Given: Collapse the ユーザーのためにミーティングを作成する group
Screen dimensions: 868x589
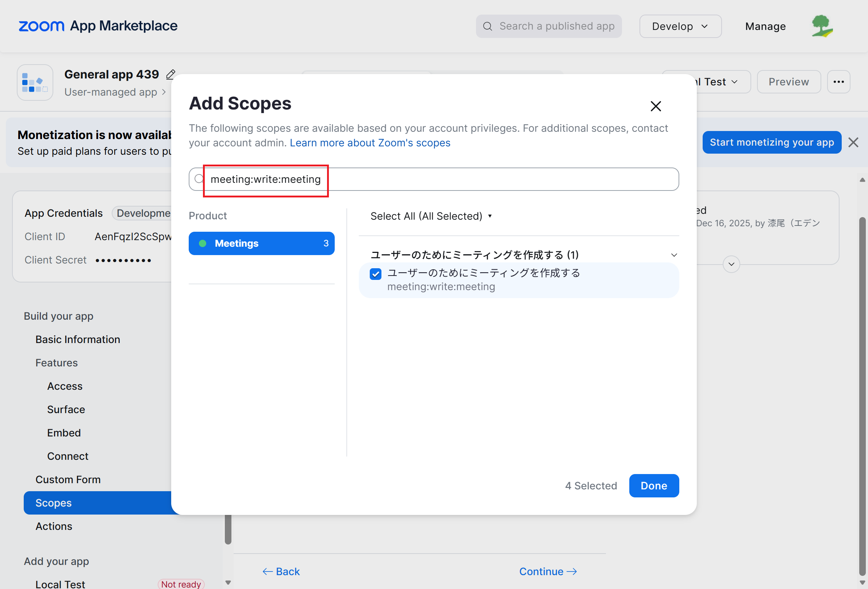Looking at the screenshot, I should point(674,255).
